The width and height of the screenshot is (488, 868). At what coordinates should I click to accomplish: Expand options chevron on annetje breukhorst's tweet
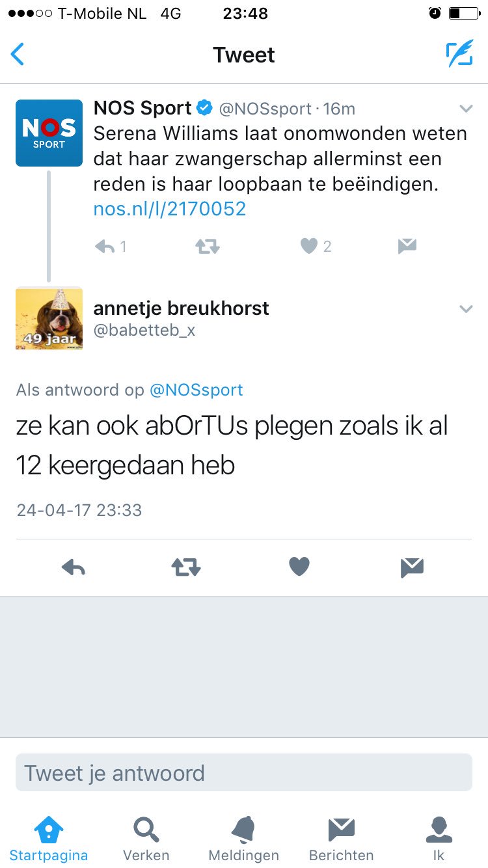(466, 308)
